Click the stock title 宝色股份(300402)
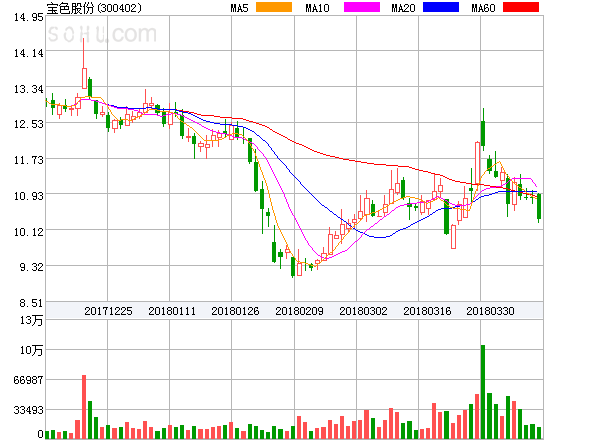The image size is (600, 440). coord(94,8)
